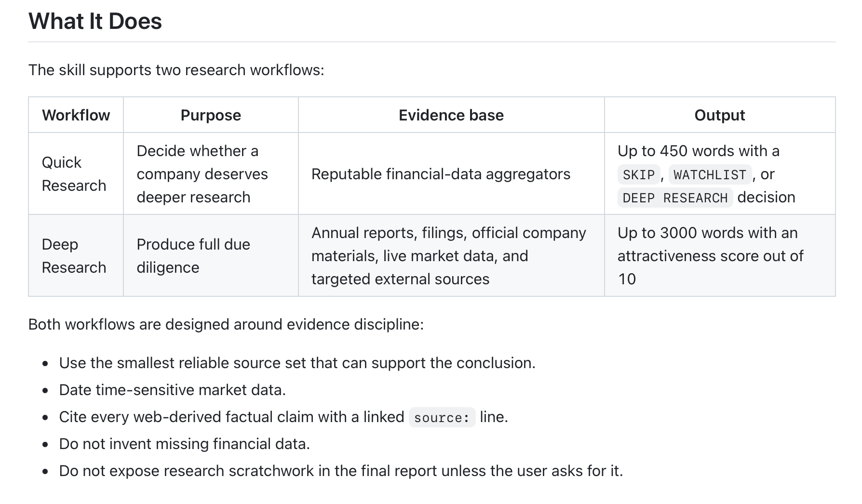862x504 pixels.
Task: Click the WATCHLIST code label
Action: pos(710,174)
